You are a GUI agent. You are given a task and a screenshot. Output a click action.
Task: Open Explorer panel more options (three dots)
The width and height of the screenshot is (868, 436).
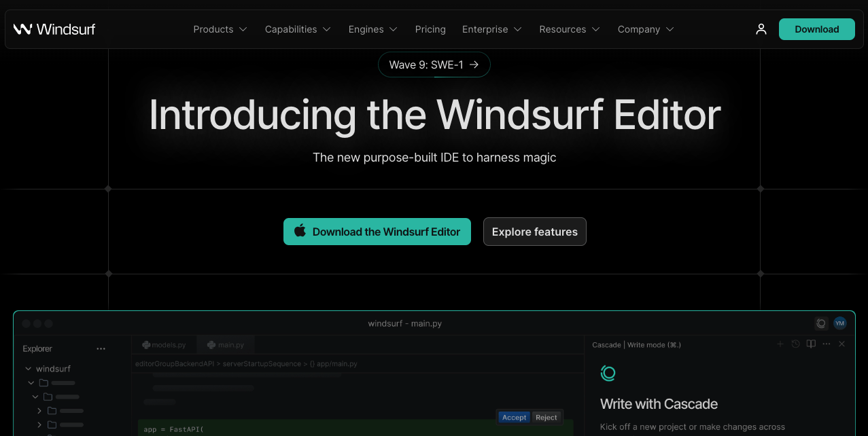pos(101,349)
